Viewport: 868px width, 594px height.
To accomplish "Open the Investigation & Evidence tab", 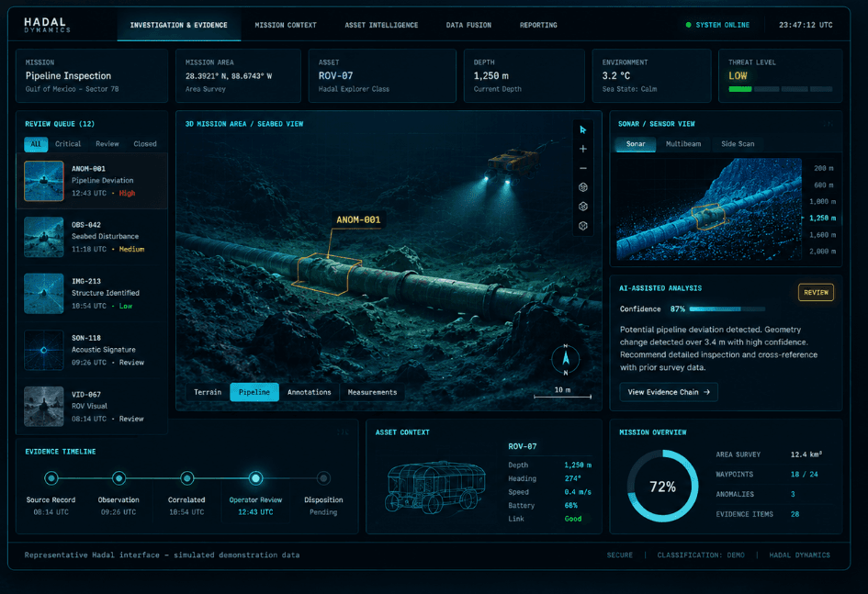I will click(x=179, y=26).
